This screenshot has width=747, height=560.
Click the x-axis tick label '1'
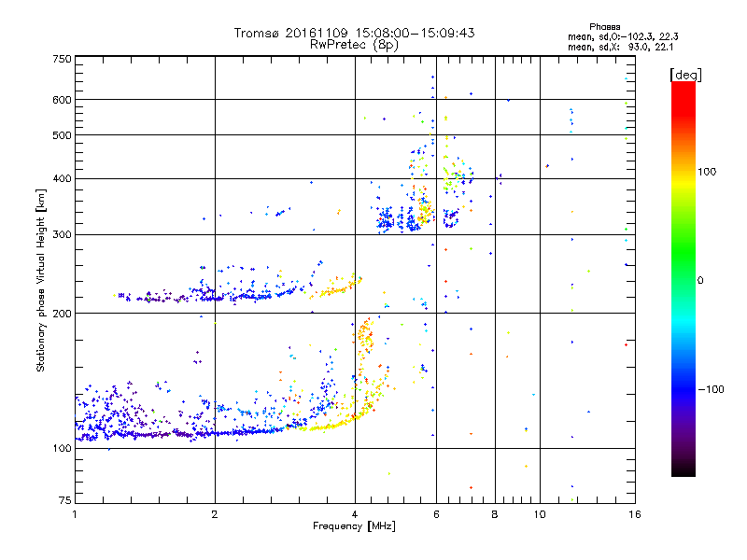pos(75,514)
